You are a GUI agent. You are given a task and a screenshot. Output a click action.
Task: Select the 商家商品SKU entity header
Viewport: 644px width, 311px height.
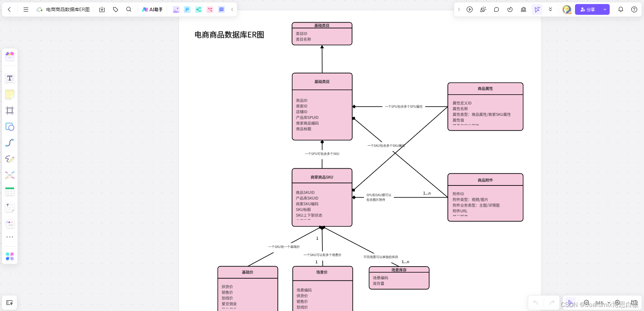322,176
